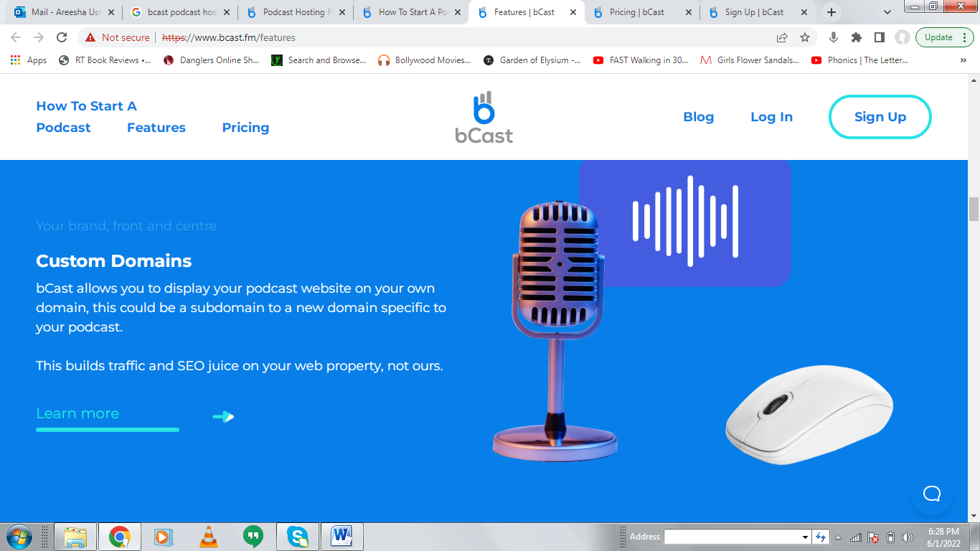Image resolution: width=980 pixels, height=551 pixels.
Task: Open Garden of Elysium bookmark
Action: (532, 60)
